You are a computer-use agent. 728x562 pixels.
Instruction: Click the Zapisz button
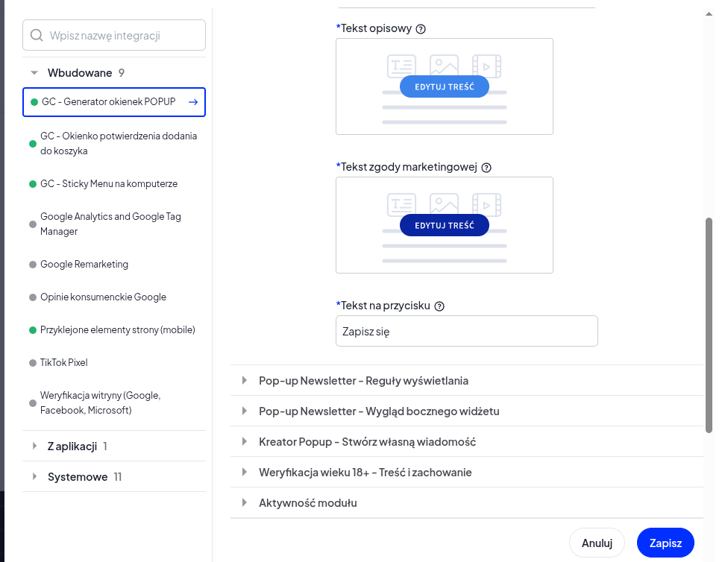pos(665,543)
